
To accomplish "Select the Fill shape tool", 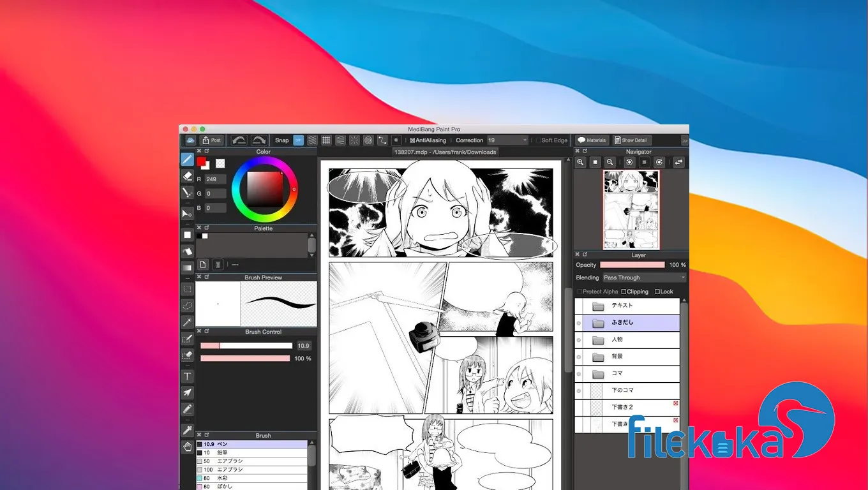I will pyautogui.click(x=187, y=235).
